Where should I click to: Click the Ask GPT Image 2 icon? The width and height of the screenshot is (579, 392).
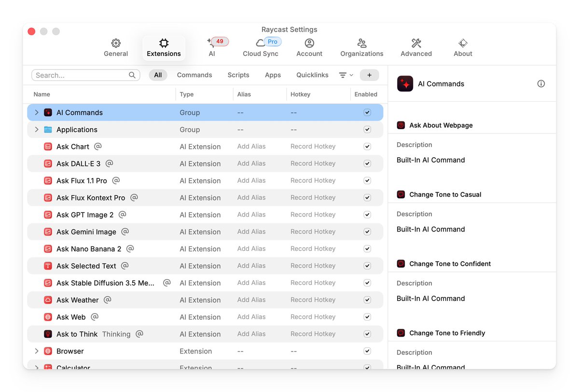pyautogui.click(x=48, y=215)
